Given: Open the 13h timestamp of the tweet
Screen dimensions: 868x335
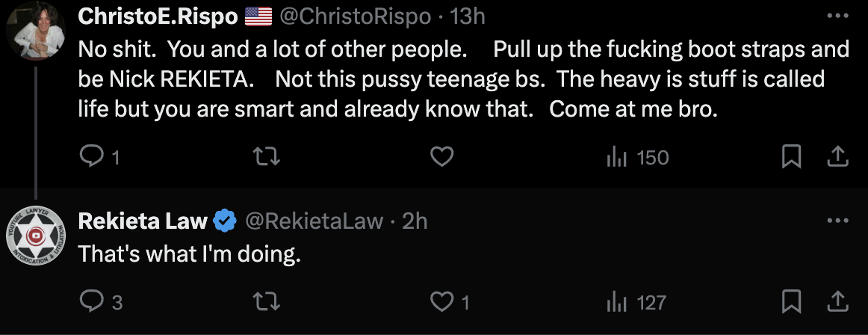Looking at the screenshot, I should 467,16.
